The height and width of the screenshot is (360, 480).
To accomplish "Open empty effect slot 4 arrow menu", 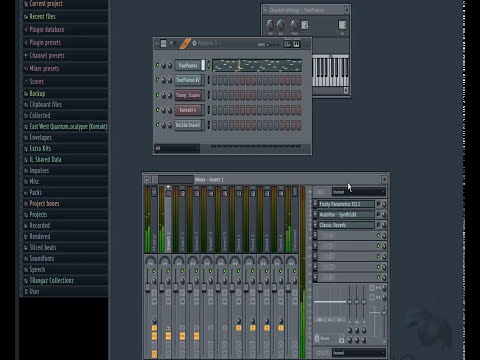I will pos(315,236).
